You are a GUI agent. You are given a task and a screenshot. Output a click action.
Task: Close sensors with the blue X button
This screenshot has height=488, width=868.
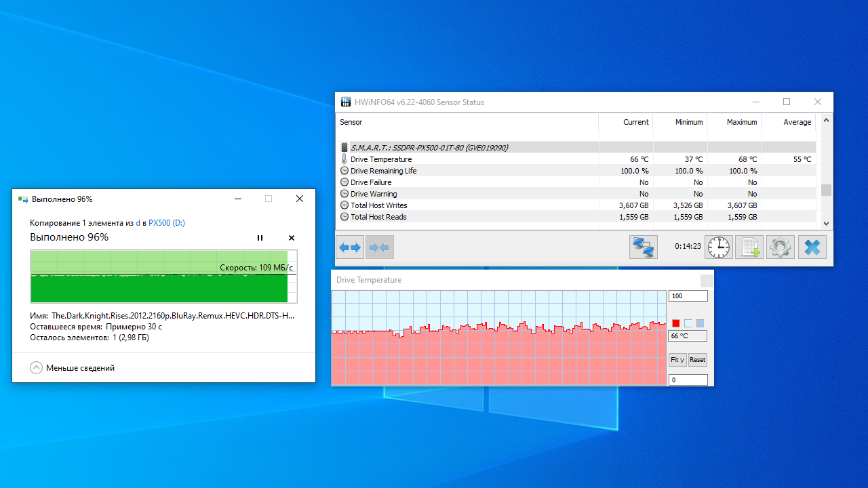812,247
